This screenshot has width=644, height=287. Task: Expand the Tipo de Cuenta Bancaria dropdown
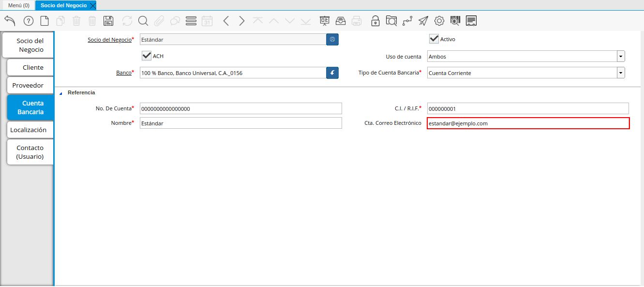(621, 73)
